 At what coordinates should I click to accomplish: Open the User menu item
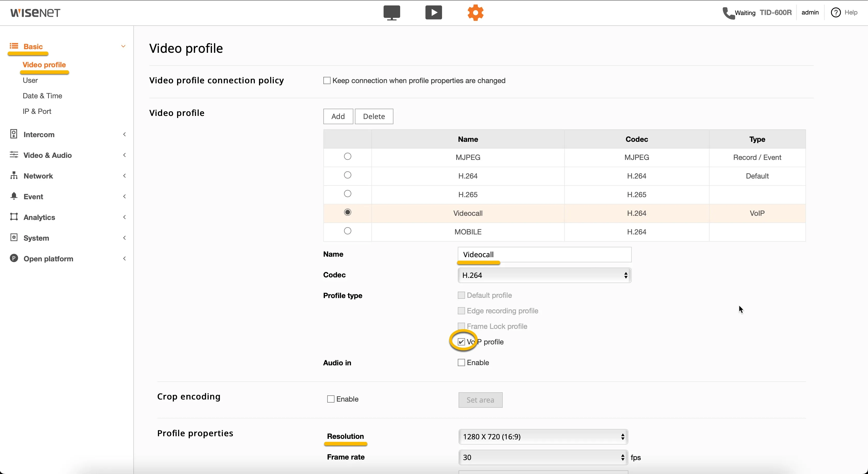point(30,80)
